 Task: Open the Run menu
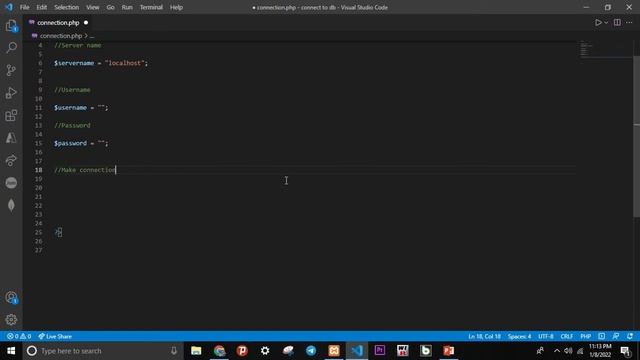(127, 7)
